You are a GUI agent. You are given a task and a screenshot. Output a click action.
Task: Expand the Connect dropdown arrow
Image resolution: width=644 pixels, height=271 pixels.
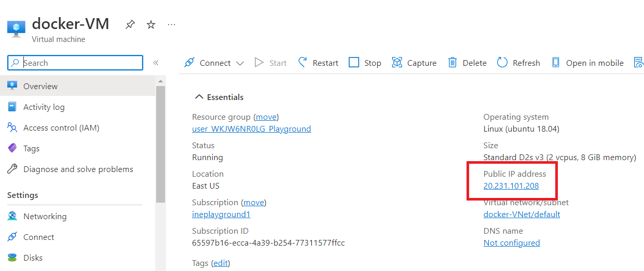point(240,63)
